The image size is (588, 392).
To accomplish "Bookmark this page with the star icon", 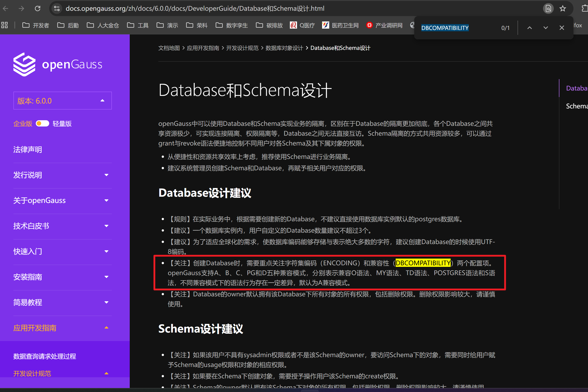I will (563, 8).
